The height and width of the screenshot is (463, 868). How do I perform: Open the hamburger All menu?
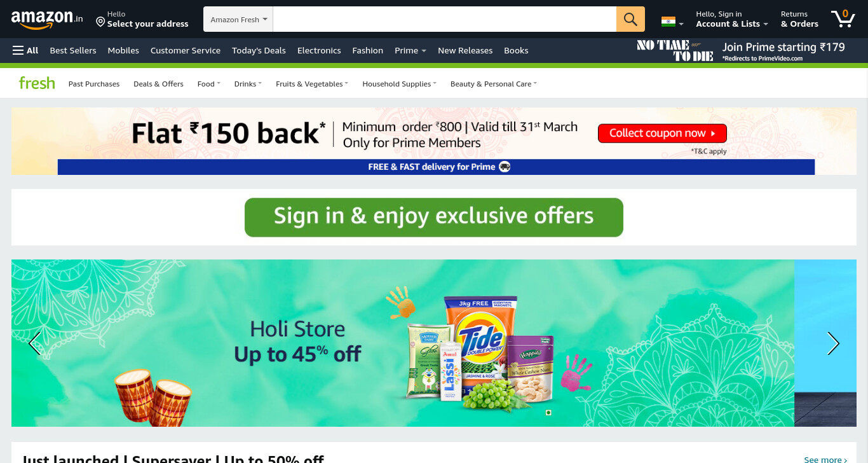pos(25,50)
